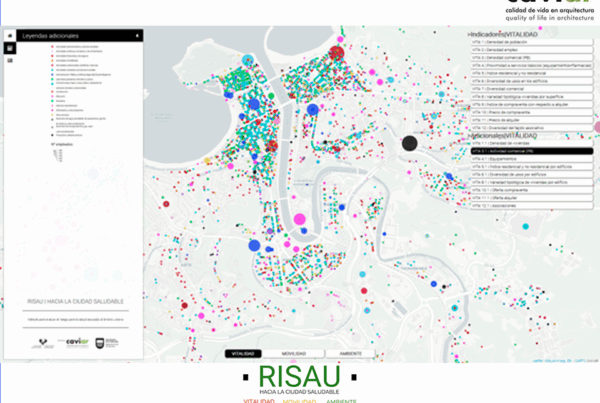600x403 pixels.
Task: Click the shield logo right of caviar
Action: (106, 343)
